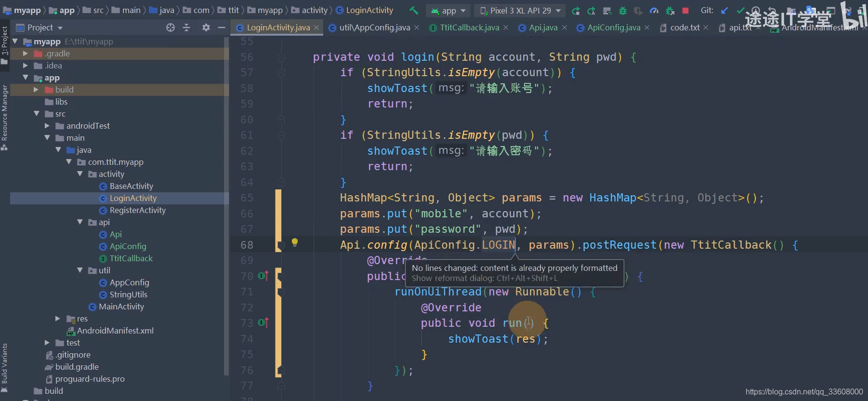Screen dimensions: 868x401
Task: Close the util\AppConfig.java tab
Action: pyautogui.click(x=417, y=27)
